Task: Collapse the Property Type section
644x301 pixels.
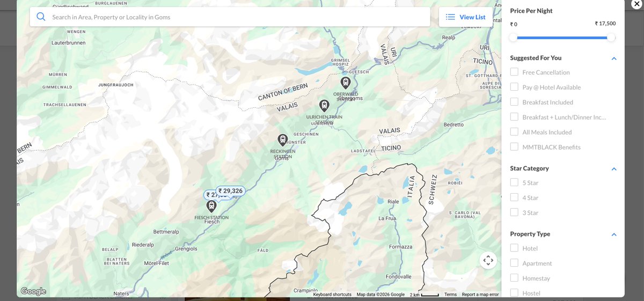Action: point(614,234)
